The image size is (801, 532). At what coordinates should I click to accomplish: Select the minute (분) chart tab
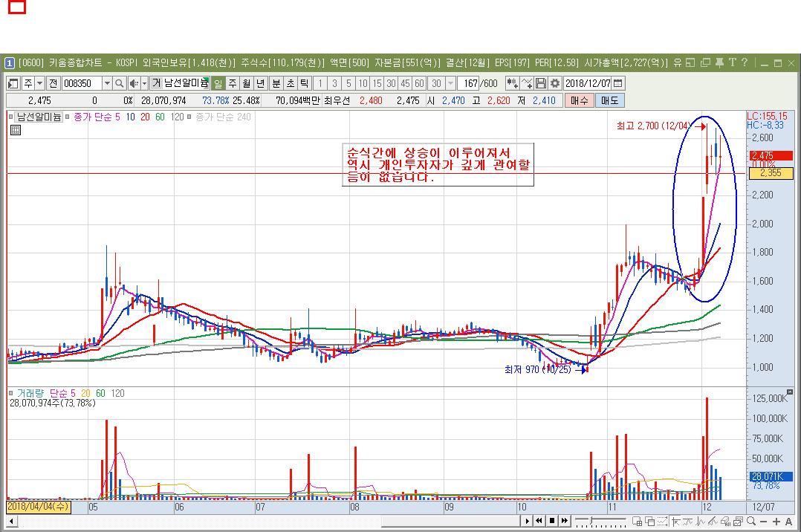tap(276, 83)
